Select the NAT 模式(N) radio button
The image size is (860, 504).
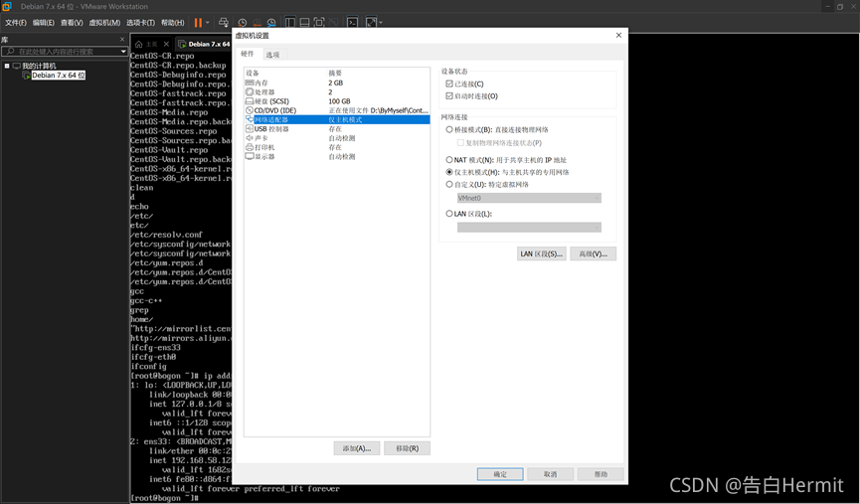tap(449, 160)
